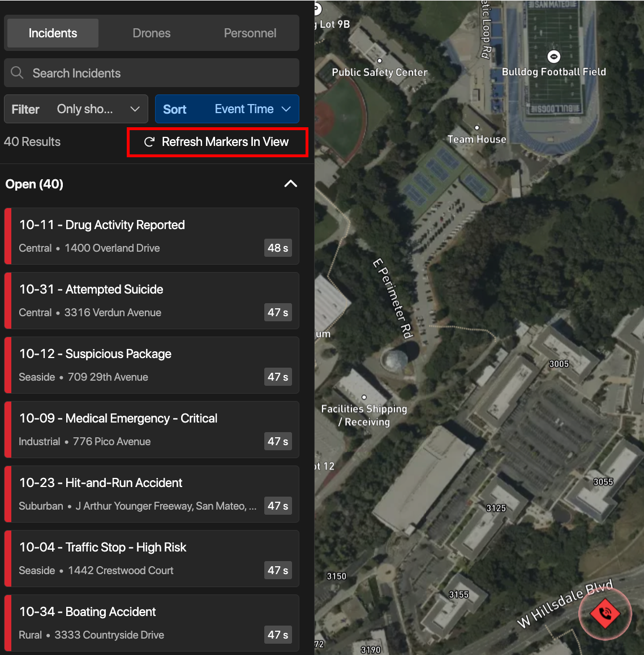Click the Team House map marker
Image resolution: width=644 pixels, height=655 pixels.
click(476, 128)
